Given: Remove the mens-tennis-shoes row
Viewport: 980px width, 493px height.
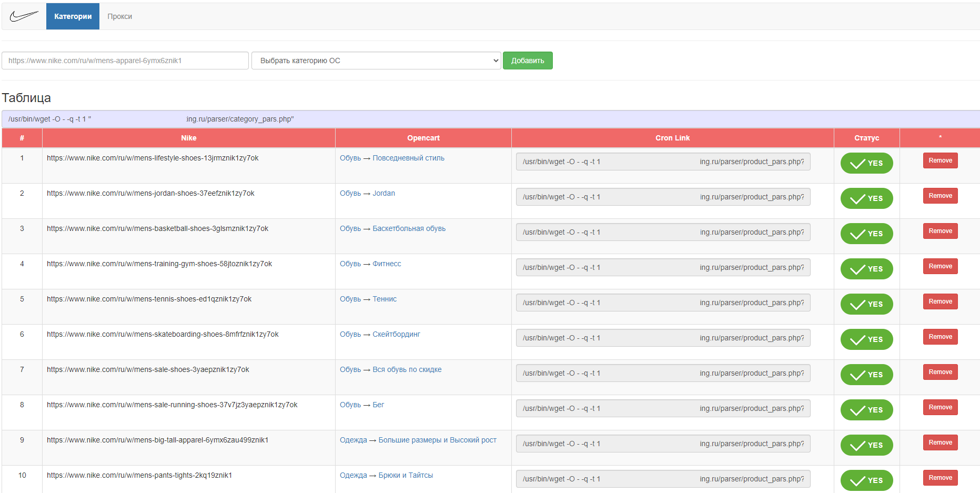Looking at the screenshot, I should (940, 301).
